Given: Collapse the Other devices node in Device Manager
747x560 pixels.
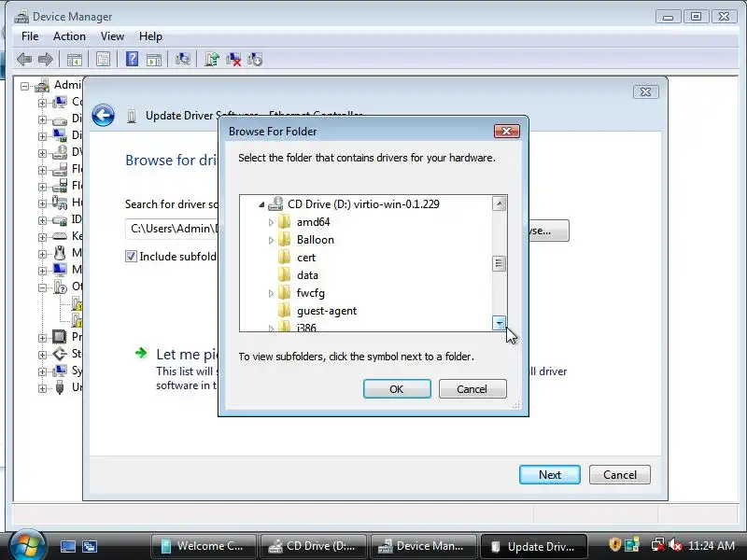Looking at the screenshot, I should click(x=42, y=287).
